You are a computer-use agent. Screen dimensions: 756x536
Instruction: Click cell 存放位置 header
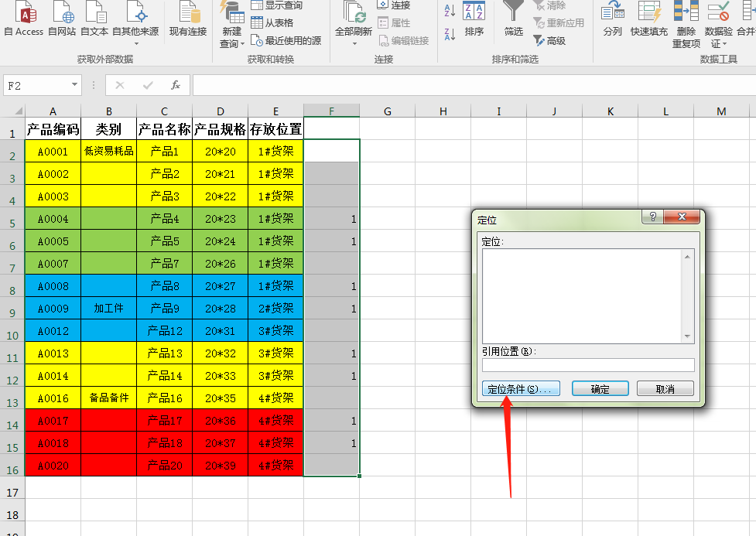(275, 128)
